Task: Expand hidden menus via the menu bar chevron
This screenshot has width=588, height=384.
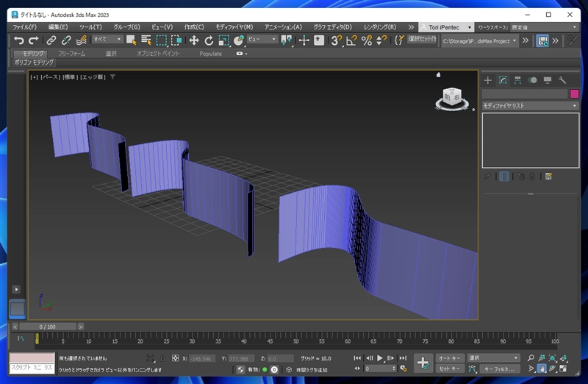Action: pyautogui.click(x=411, y=27)
